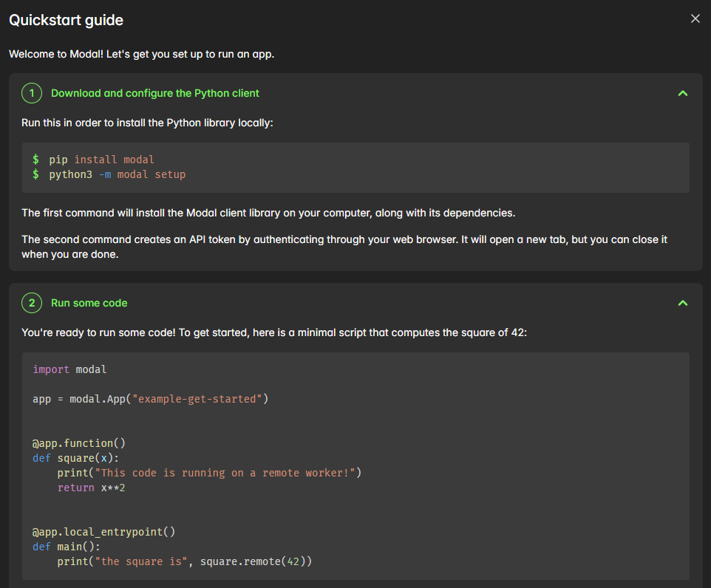The image size is (711, 588).
Task: Click the 'def square(x):' line
Action: [75, 458]
